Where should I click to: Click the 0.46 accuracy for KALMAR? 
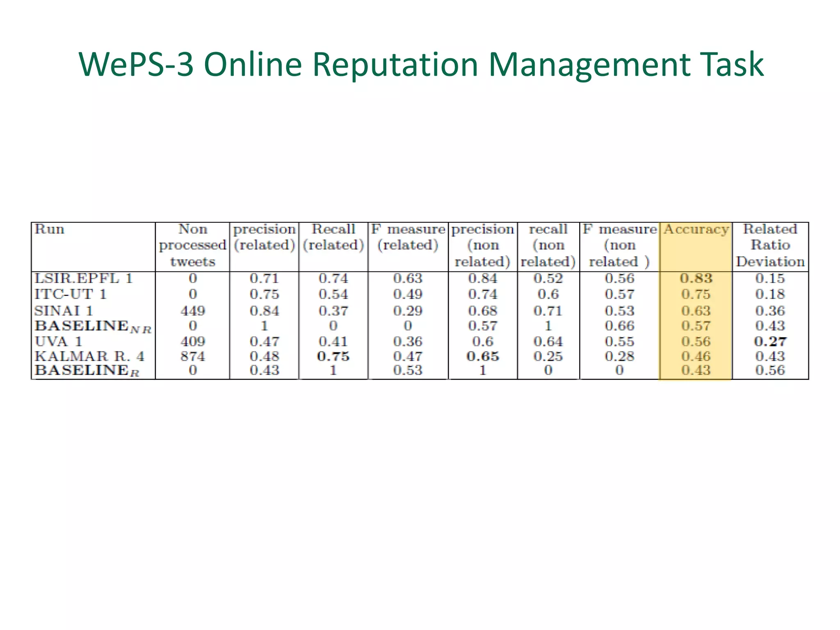[696, 356]
